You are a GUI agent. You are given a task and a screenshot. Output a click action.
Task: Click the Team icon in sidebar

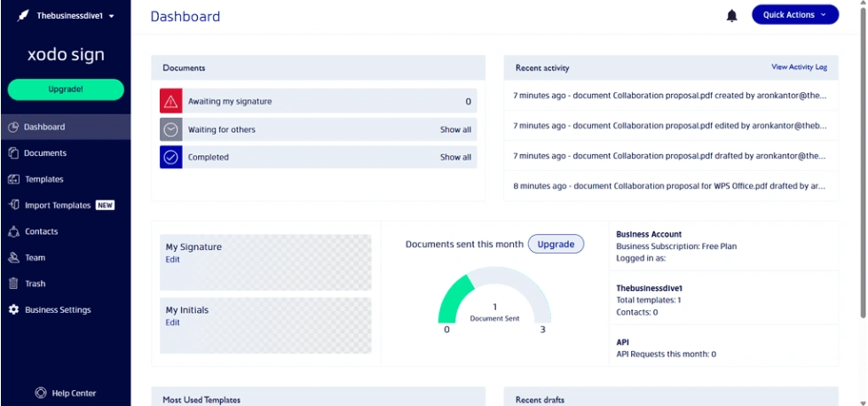[x=14, y=258]
